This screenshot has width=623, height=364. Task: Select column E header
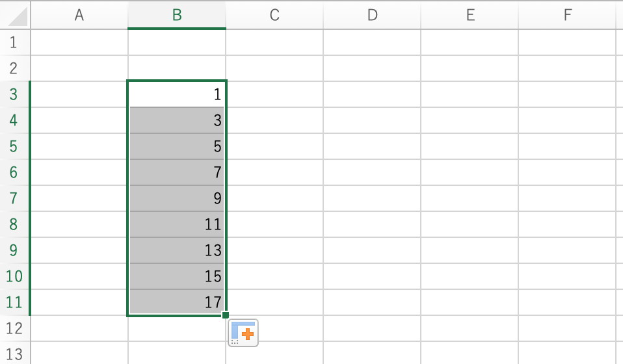[470, 16]
